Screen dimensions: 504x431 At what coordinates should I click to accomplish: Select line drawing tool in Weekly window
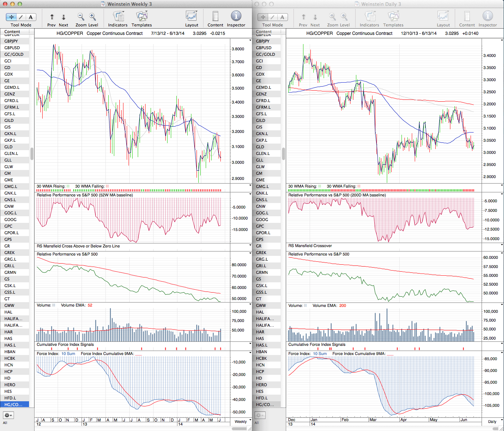(21, 17)
